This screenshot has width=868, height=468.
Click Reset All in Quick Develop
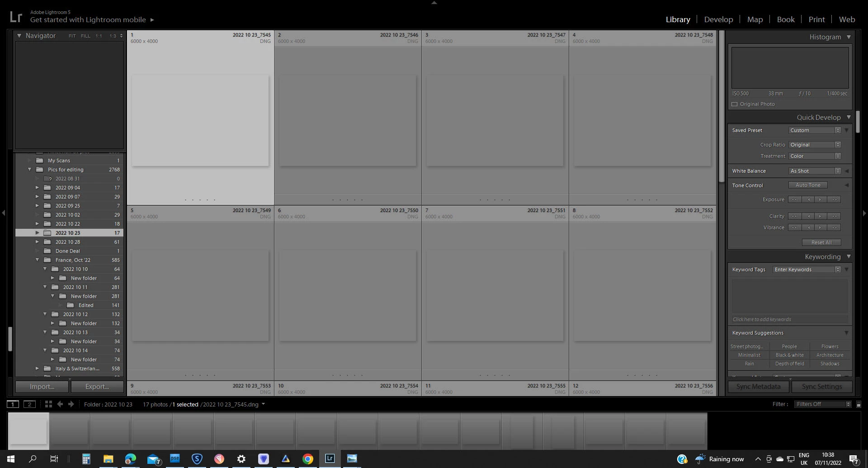(x=821, y=242)
